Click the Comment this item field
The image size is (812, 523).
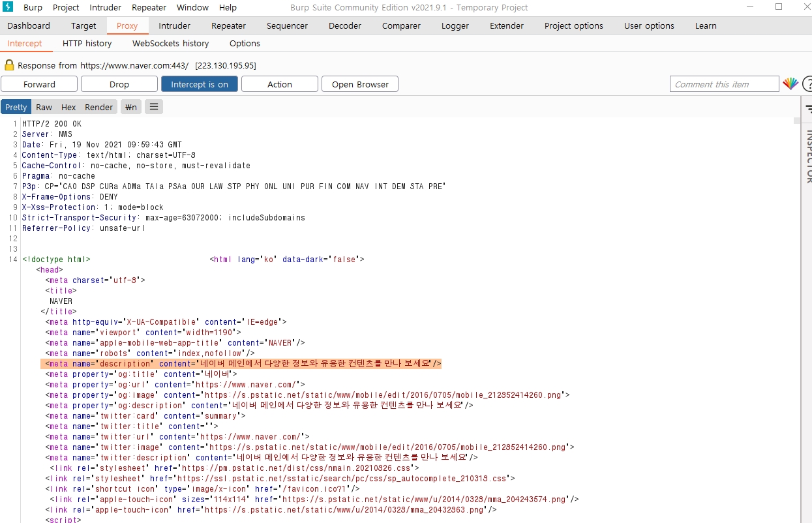pyautogui.click(x=724, y=84)
